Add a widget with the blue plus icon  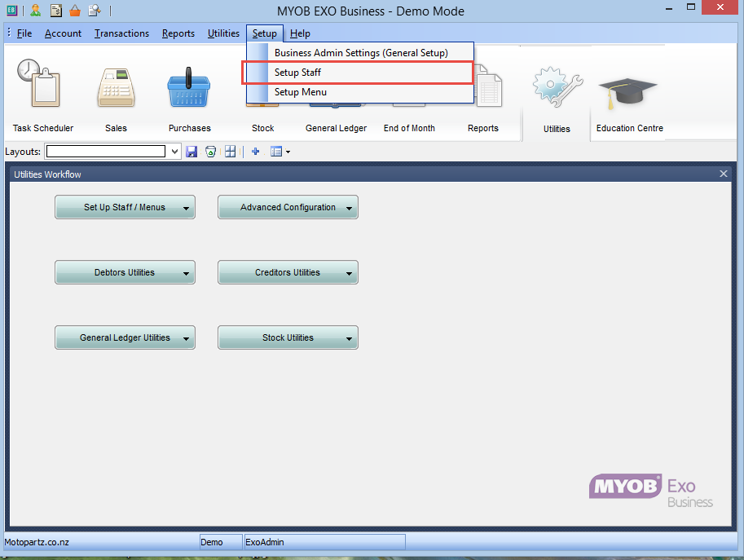(255, 152)
